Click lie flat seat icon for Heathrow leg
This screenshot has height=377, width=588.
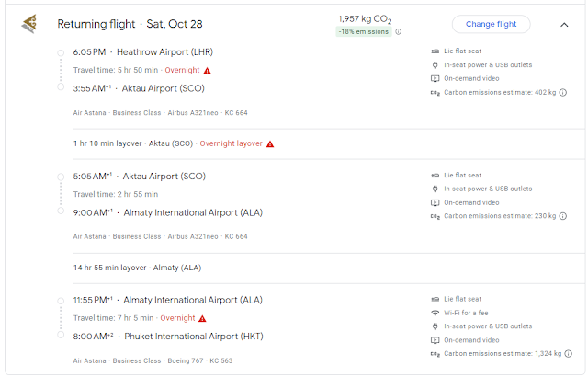click(435, 51)
